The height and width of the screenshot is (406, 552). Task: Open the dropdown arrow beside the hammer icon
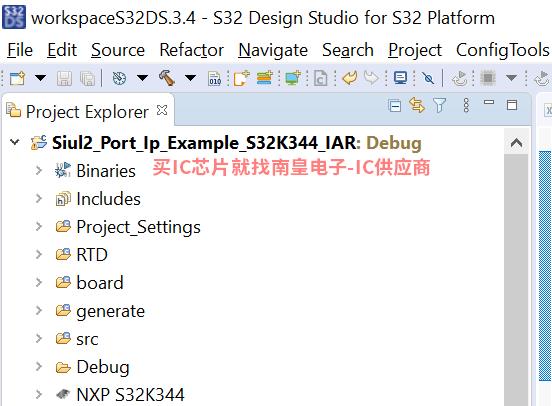click(x=190, y=77)
